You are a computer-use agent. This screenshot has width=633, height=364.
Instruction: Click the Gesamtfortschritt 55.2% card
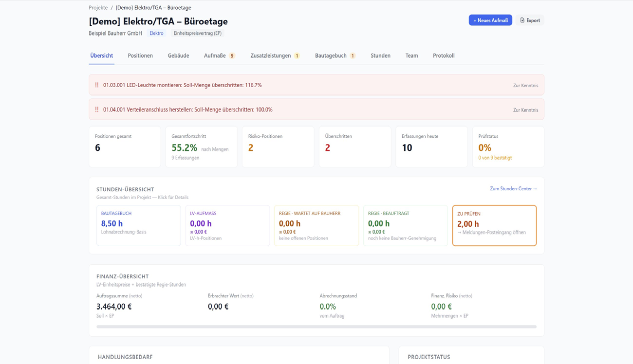(201, 146)
